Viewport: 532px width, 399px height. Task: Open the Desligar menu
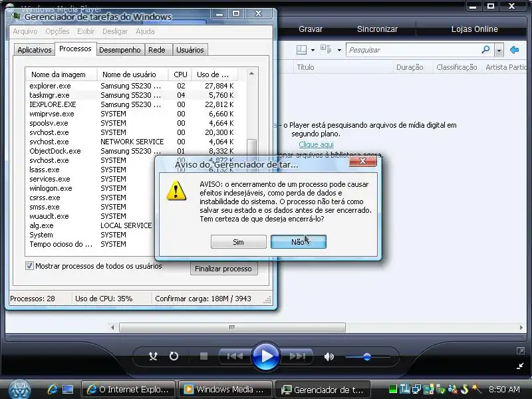pos(115,31)
